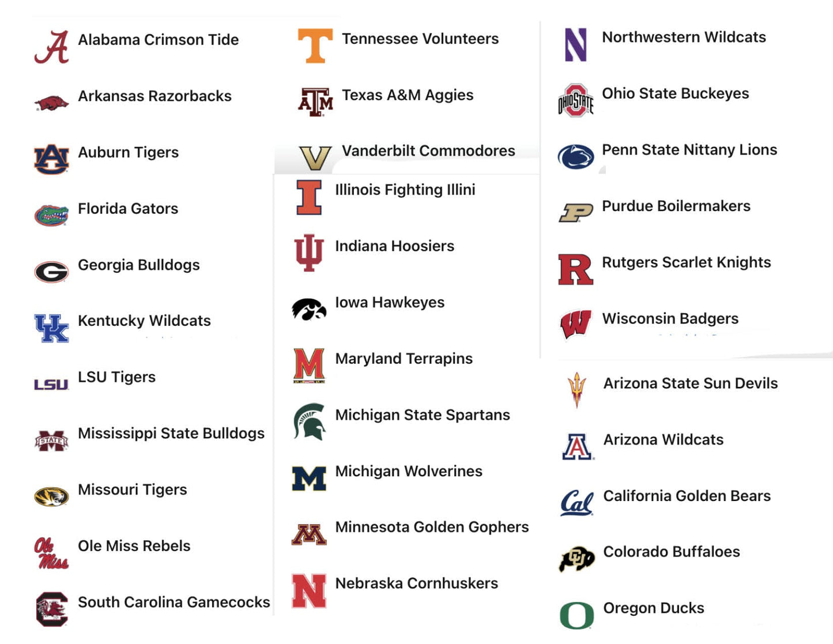This screenshot has width=833, height=644.
Task: Click the Alabama Crimson Tide script A logo
Action: (51, 47)
